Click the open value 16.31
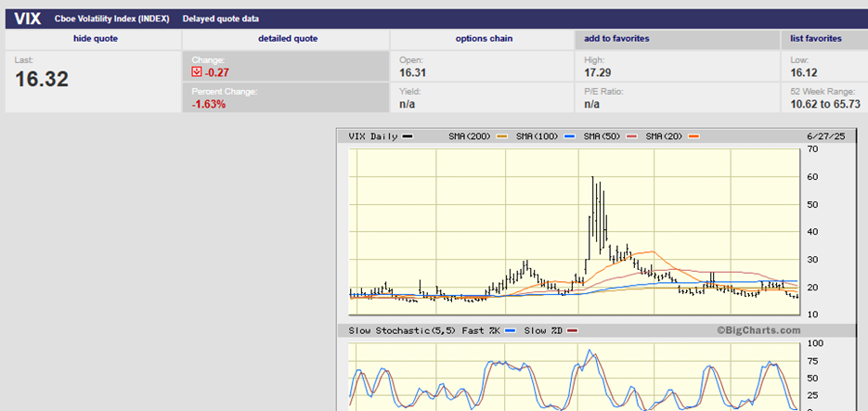Image resolution: width=868 pixels, height=411 pixels. 412,72
